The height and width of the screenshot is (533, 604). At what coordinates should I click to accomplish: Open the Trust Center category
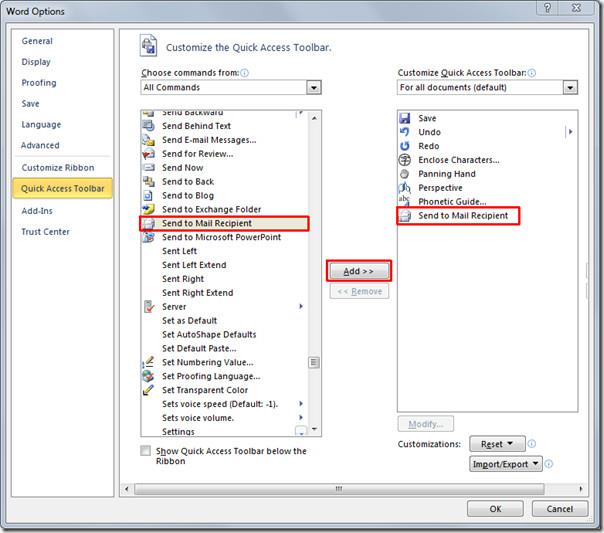tap(46, 232)
